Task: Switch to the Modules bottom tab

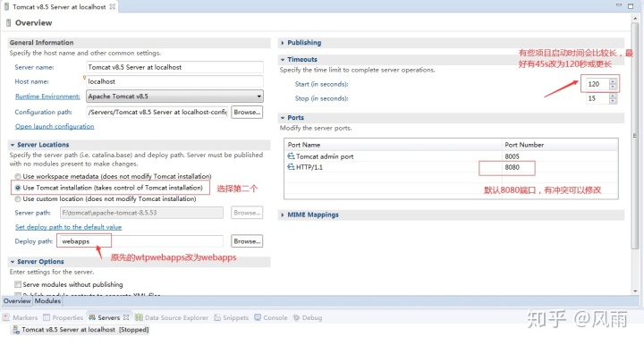Action: (47, 300)
